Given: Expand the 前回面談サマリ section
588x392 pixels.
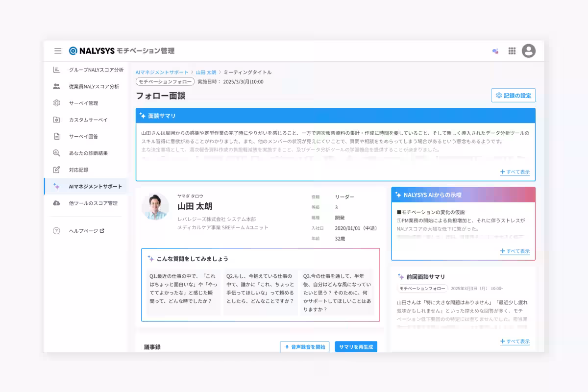Looking at the screenshot, I should [x=515, y=342].
